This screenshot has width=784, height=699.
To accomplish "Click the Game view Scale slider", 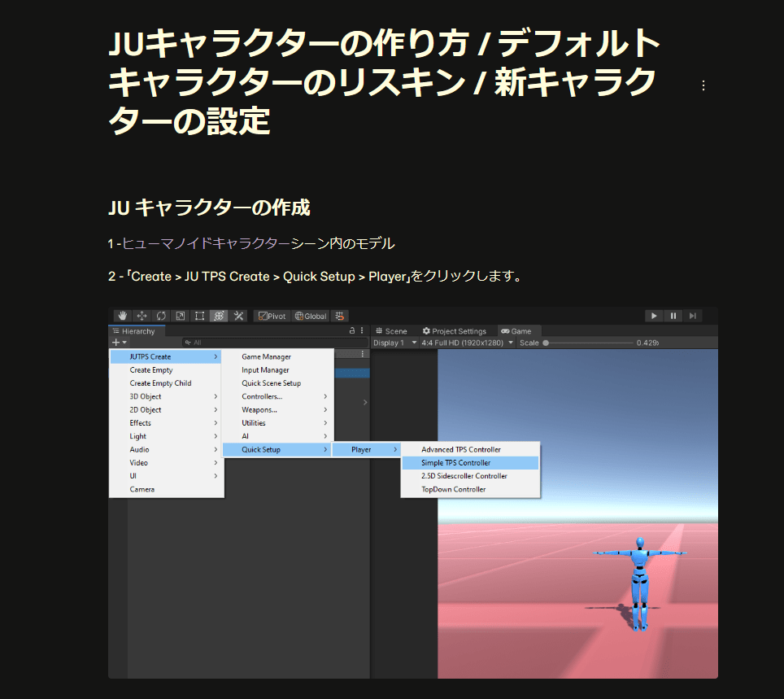I will 589,343.
